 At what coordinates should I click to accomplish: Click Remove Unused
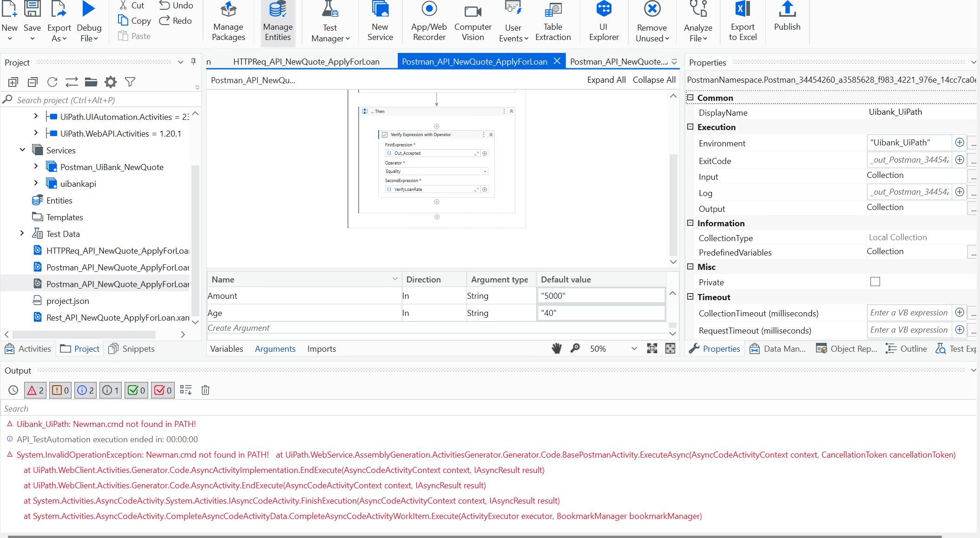[652, 22]
